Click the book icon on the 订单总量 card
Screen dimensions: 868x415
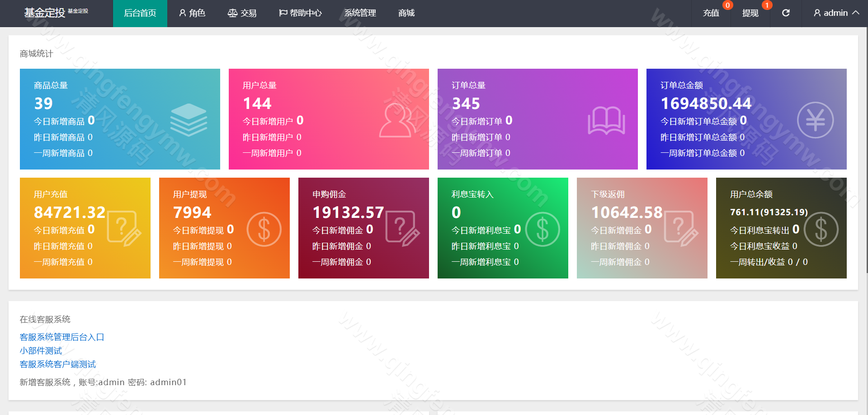607,120
